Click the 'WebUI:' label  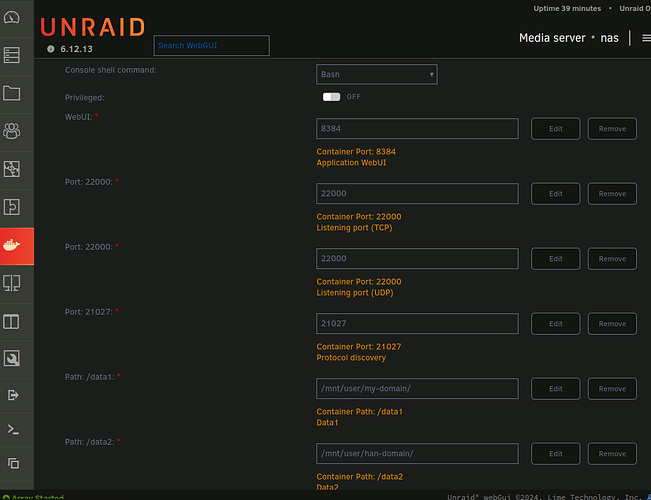(78, 117)
